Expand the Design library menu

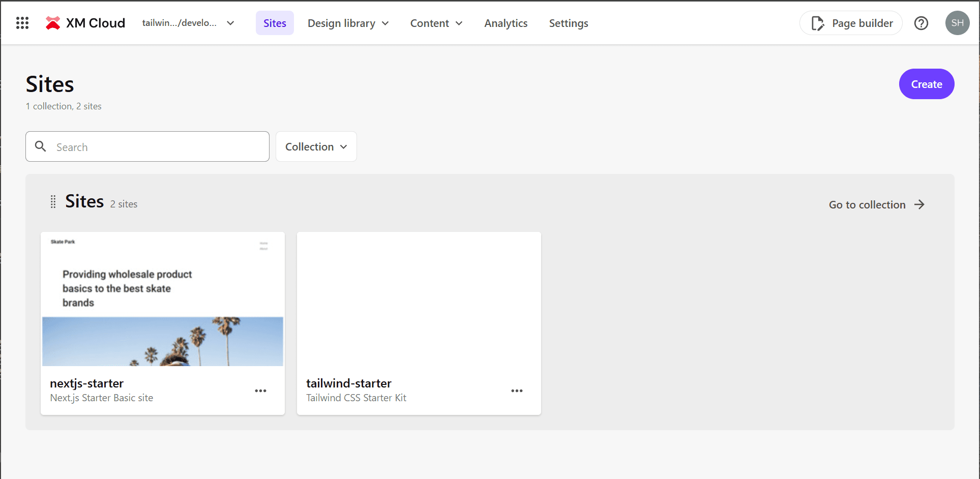[x=348, y=23]
